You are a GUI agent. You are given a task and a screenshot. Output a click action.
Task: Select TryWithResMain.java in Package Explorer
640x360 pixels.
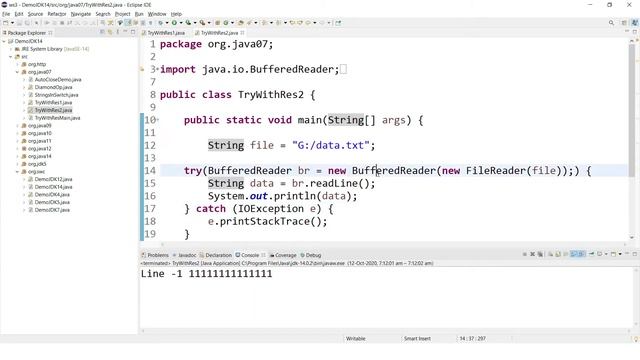tap(58, 118)
